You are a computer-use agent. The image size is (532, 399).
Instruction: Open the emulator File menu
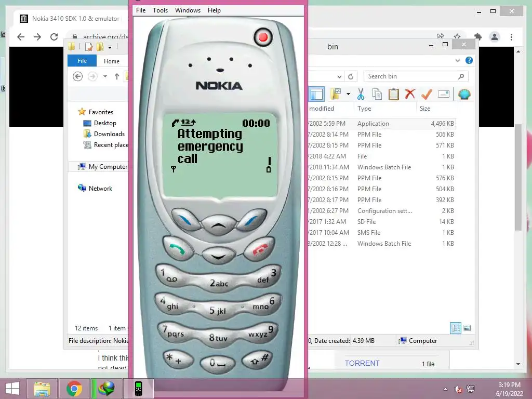tap(141, 10)
